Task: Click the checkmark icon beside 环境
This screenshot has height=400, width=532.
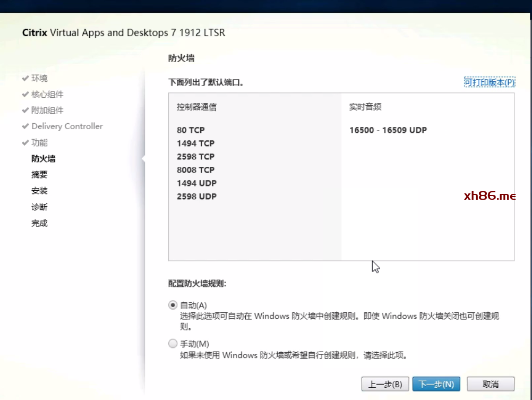Action: click(x=25, y=78)
